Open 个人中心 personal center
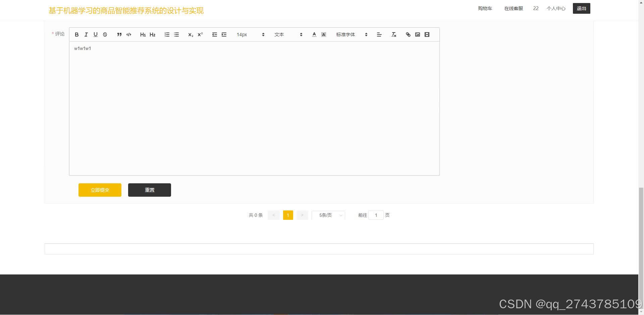The height and width of the screenshot is (315, 644). click(x=556, y=8)
